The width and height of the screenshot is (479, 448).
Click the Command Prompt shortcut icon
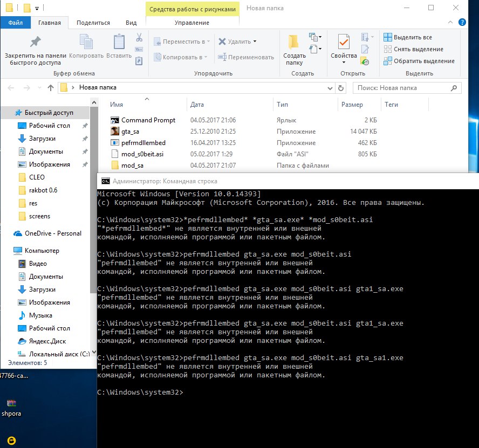pyautogui.click(x=115, y=120)
